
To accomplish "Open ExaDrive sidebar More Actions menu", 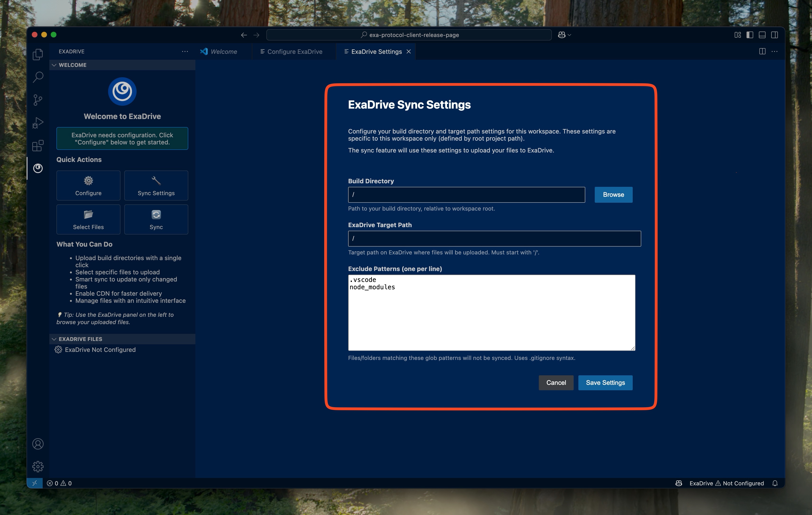I will (185, 51).
